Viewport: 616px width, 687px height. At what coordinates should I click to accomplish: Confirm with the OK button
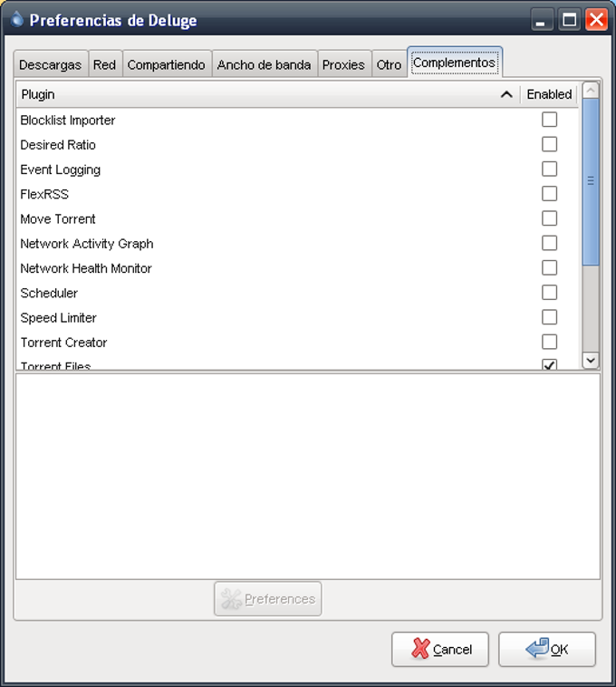547,649
